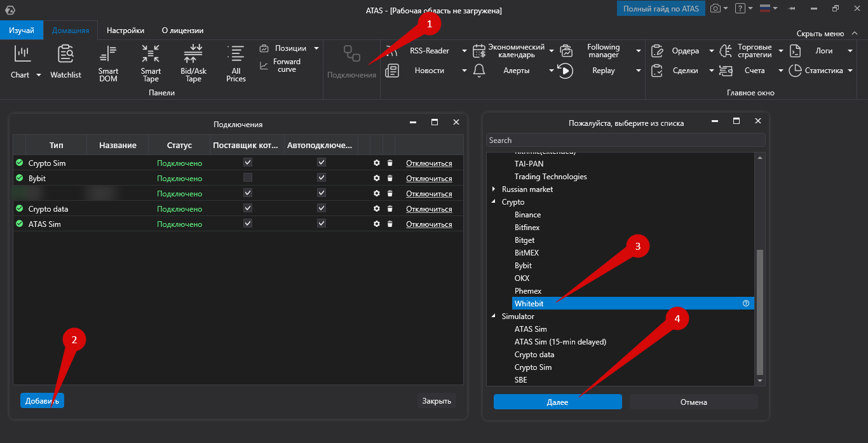This screenshot has height=443, width=868.
Task: Open the Chart dropdown arrow
Action: click(38, 75)
